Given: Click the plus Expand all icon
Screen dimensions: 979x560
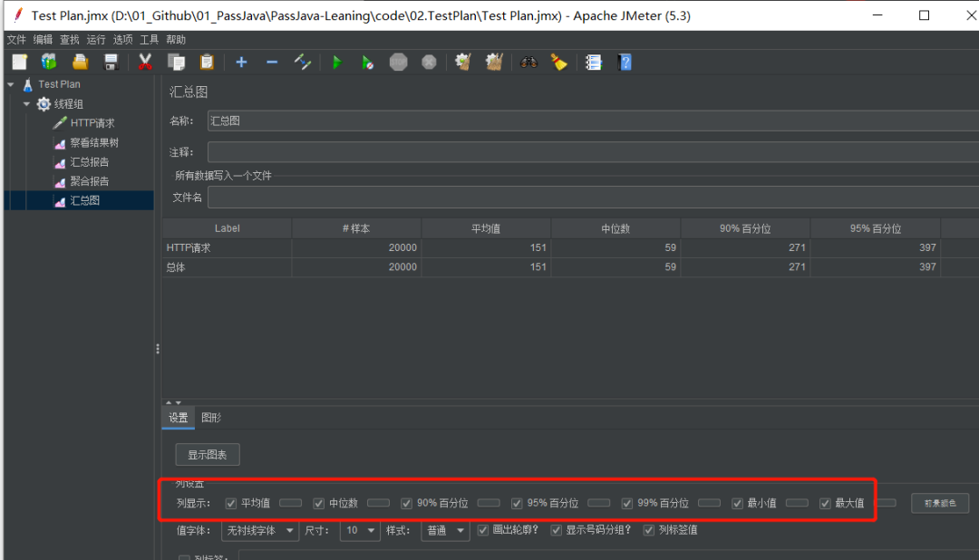Looking at the screenshot, I should pos(242,63).
